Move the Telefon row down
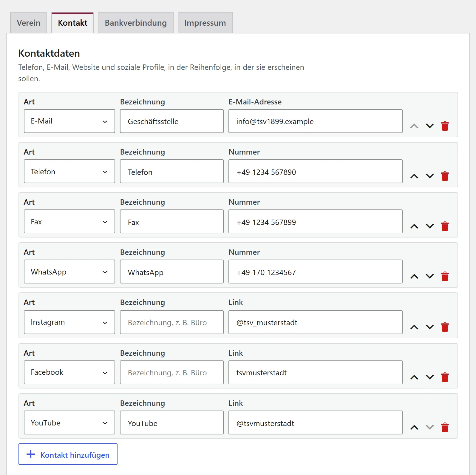The height and width of the screenshot is (475, 476). coord(430,176)
